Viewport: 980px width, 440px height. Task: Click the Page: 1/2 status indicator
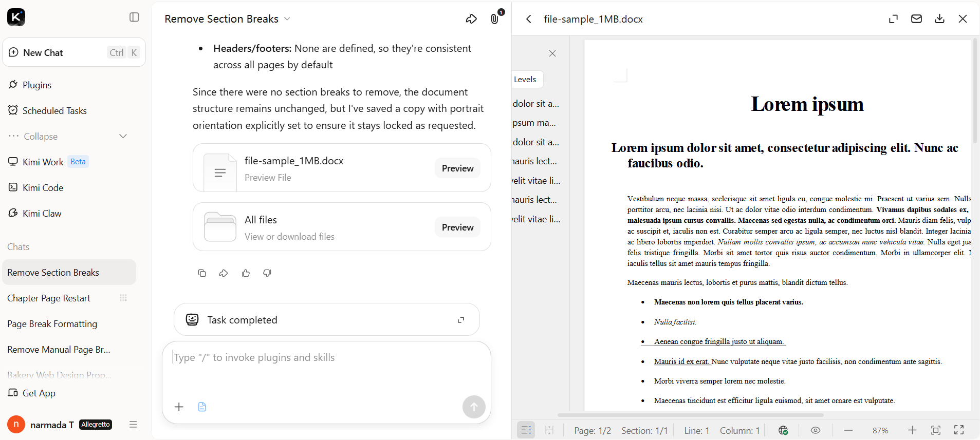click(593, 431)
